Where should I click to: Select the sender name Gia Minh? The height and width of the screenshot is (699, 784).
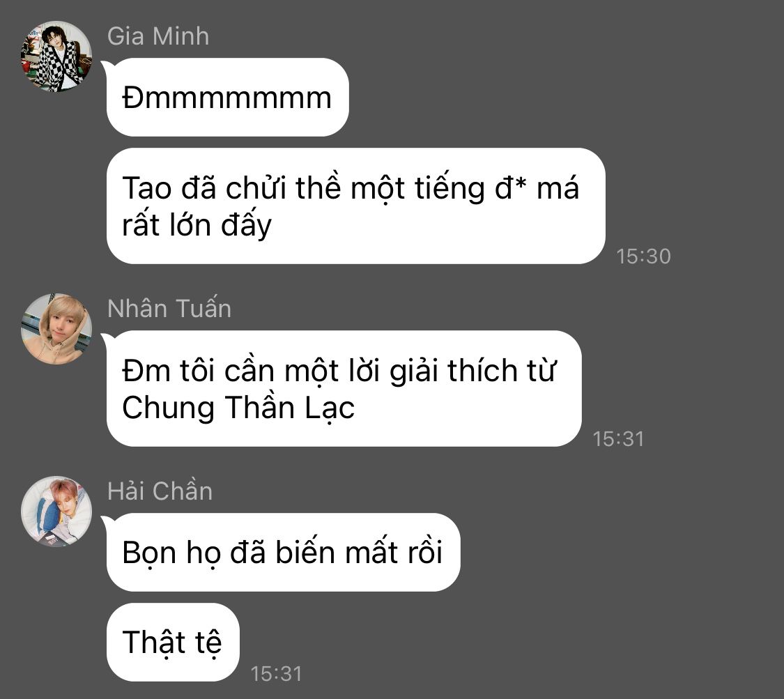tap(158, 36)
